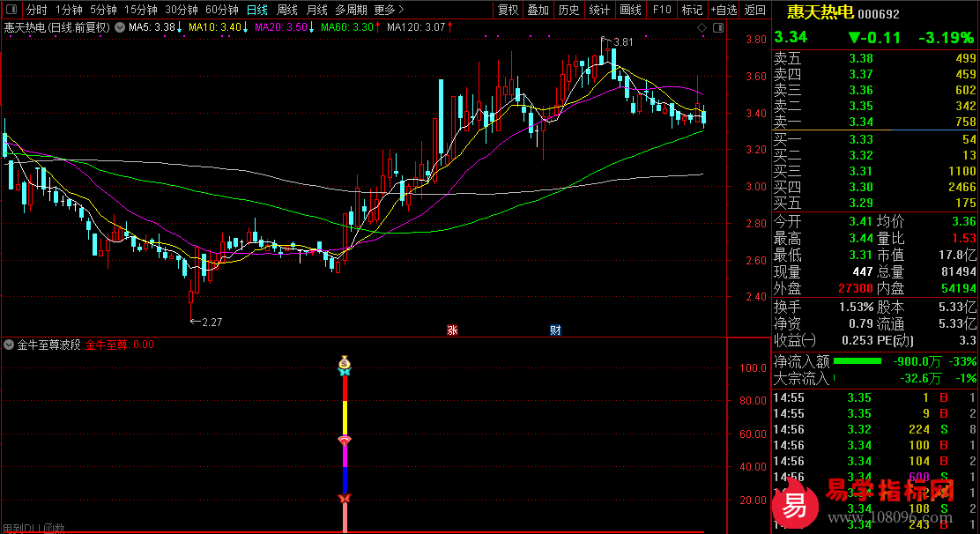980x534 pixels.
Task: Click the 量比 value 1.53
Action: [964, 238]
